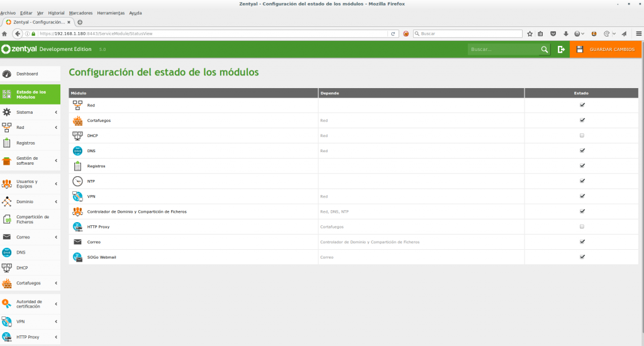
Task: Open the Archivo menu
Action: pos(8,13)
